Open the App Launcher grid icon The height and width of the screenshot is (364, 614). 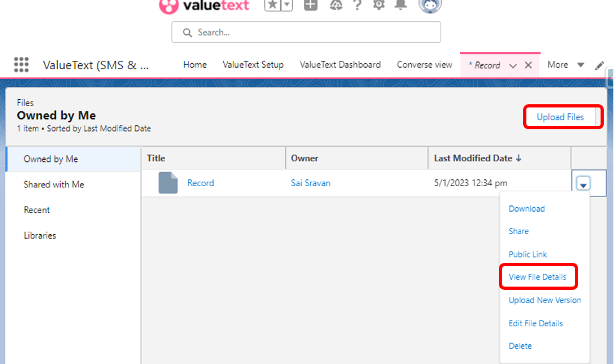point(22,65)
